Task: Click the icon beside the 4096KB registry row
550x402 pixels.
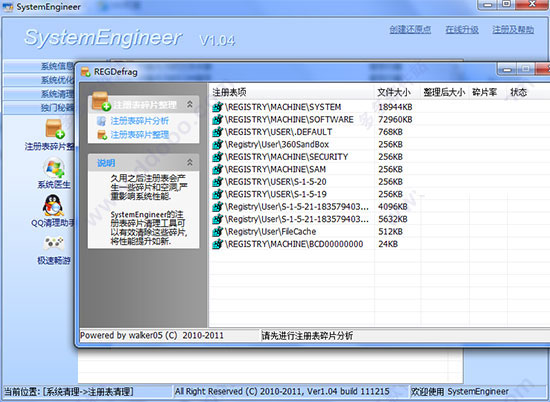Action: pos(217,207)
